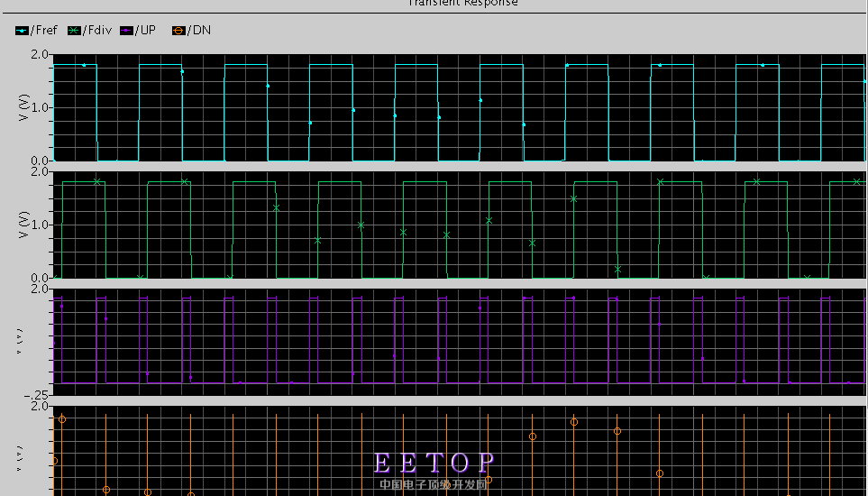
Task: Click the V (V) axis label of the cyan plot
Action: (x=23, y=108)
